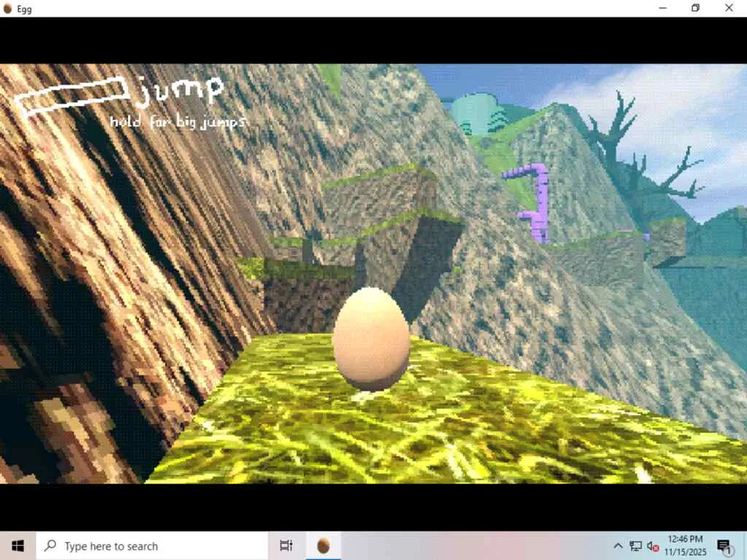
Task: Click the egg icon in the title bar
Action: tap(7, 9)
